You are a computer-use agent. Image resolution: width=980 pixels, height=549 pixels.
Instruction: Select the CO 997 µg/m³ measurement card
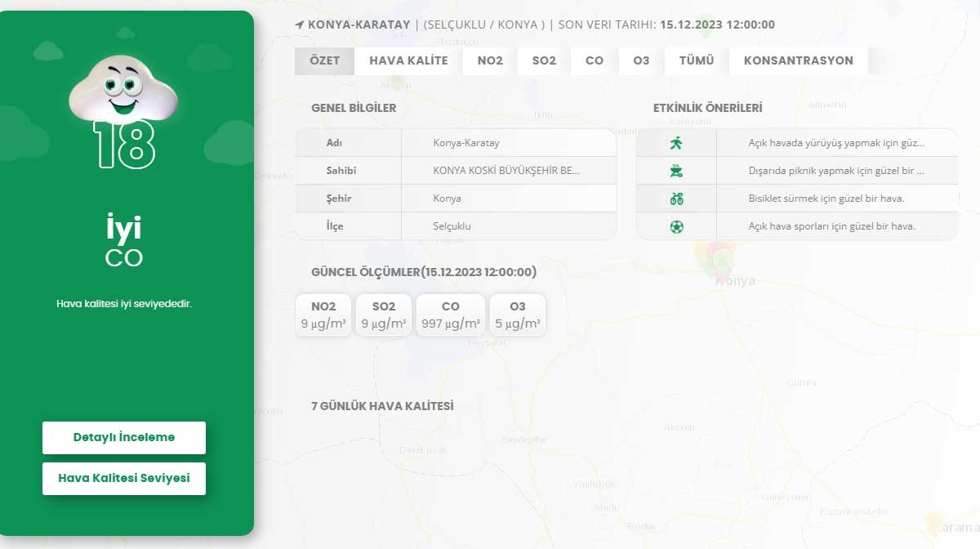click(x=450, y=315)
